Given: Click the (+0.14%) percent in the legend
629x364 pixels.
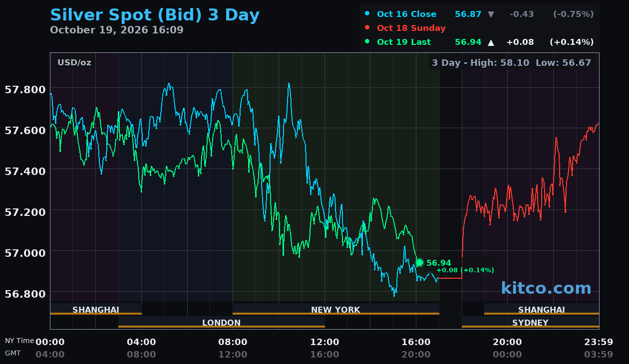Looking at the screenshot, I should tap(572, 42).
